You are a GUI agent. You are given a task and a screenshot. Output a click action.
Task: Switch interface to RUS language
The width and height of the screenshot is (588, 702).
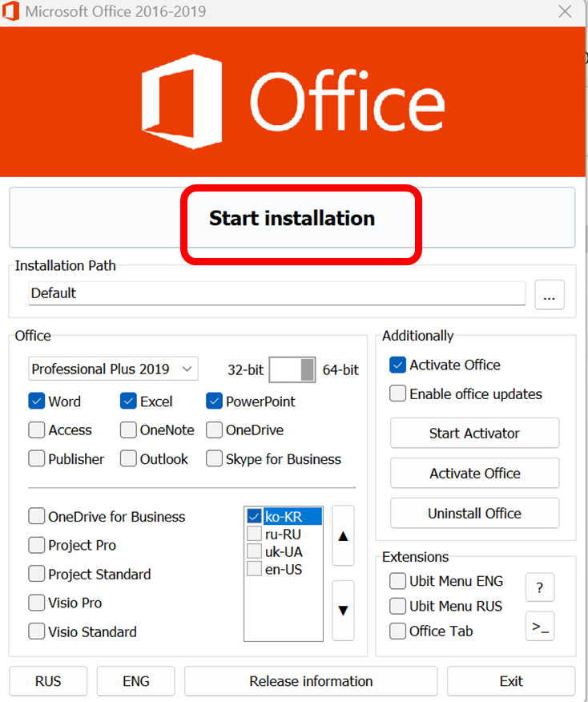(48, 681)
